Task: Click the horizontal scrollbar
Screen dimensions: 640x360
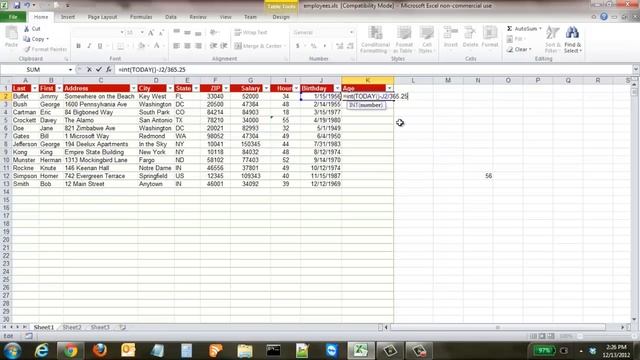Action: (498, 327)
